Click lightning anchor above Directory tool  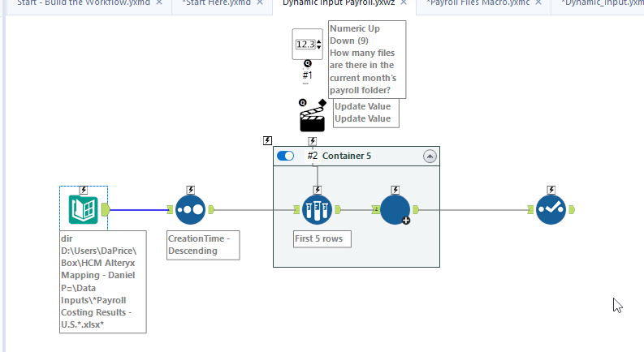[84, 190]
